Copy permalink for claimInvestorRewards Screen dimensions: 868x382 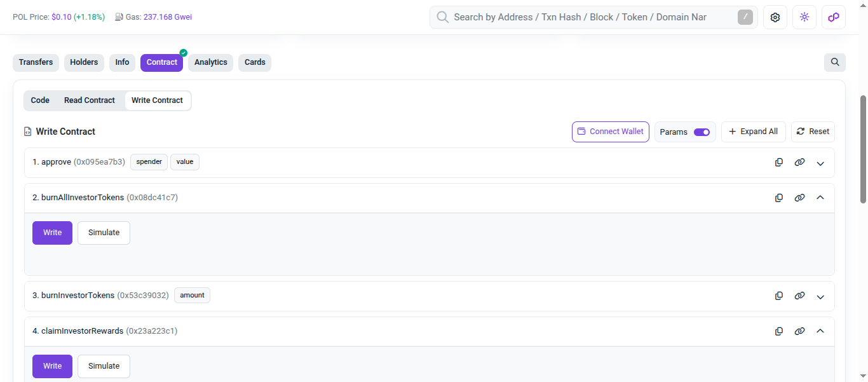point(799,331)
